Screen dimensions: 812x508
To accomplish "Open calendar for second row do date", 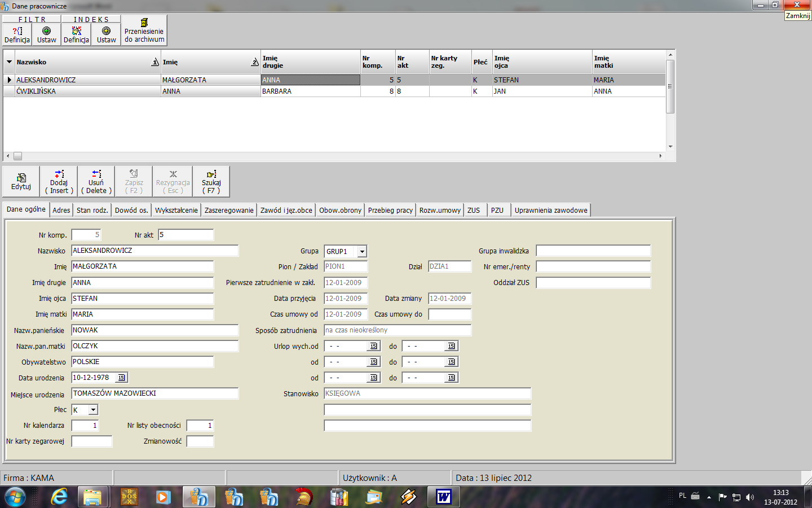I will tap(451, 362).
